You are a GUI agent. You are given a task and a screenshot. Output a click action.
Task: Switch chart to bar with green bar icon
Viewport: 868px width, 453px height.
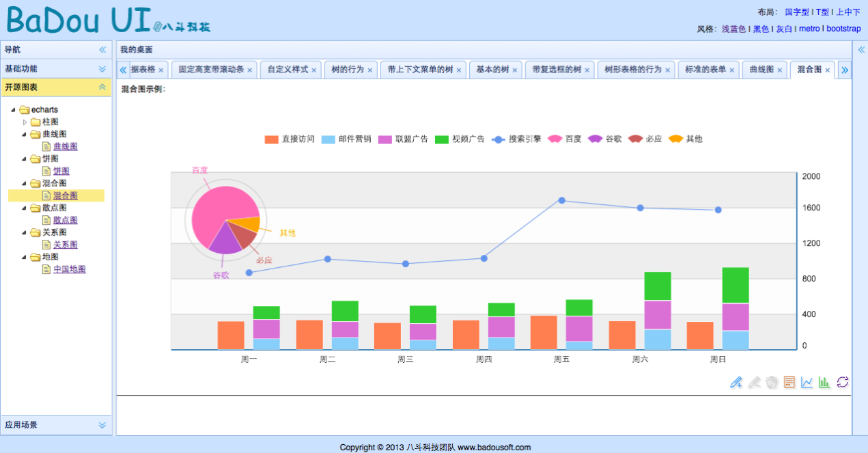[825, 383]
